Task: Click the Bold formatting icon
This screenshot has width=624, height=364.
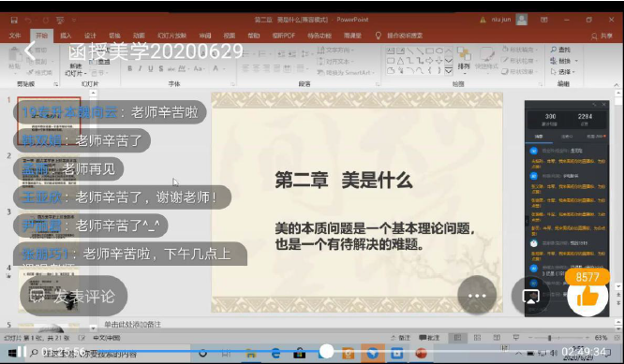Action: (129, 68)
